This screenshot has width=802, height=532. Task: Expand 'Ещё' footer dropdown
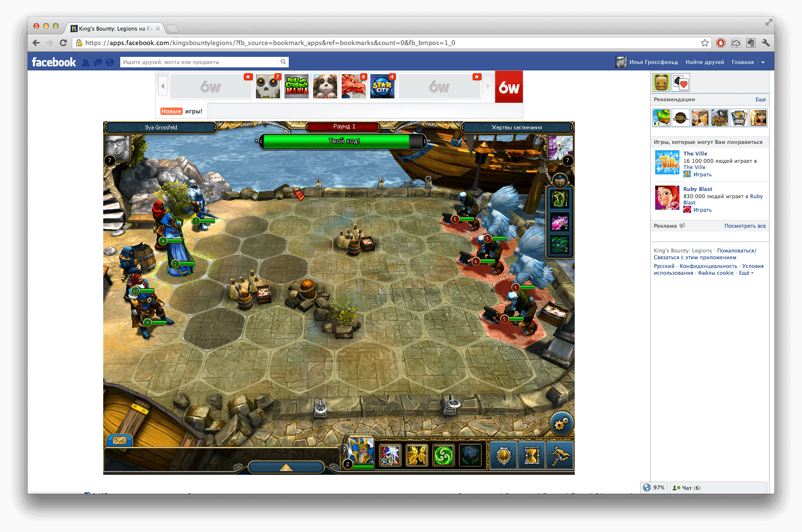point(746,273)
